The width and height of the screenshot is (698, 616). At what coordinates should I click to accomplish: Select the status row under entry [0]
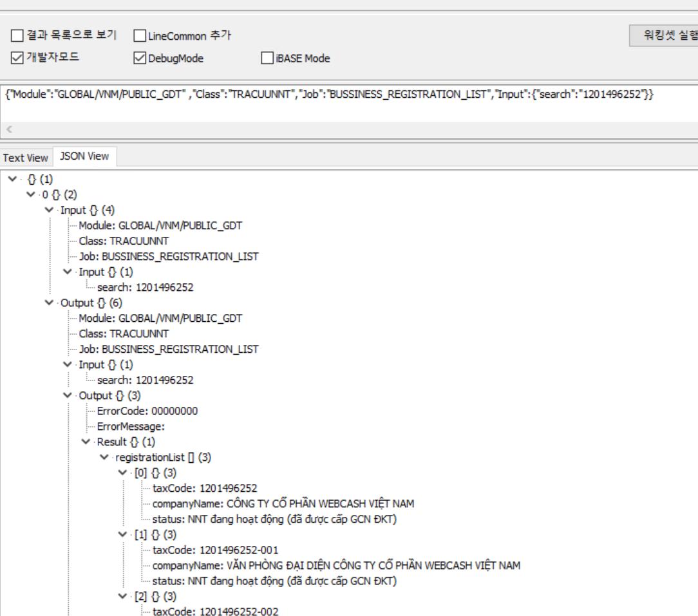(274, 519)
